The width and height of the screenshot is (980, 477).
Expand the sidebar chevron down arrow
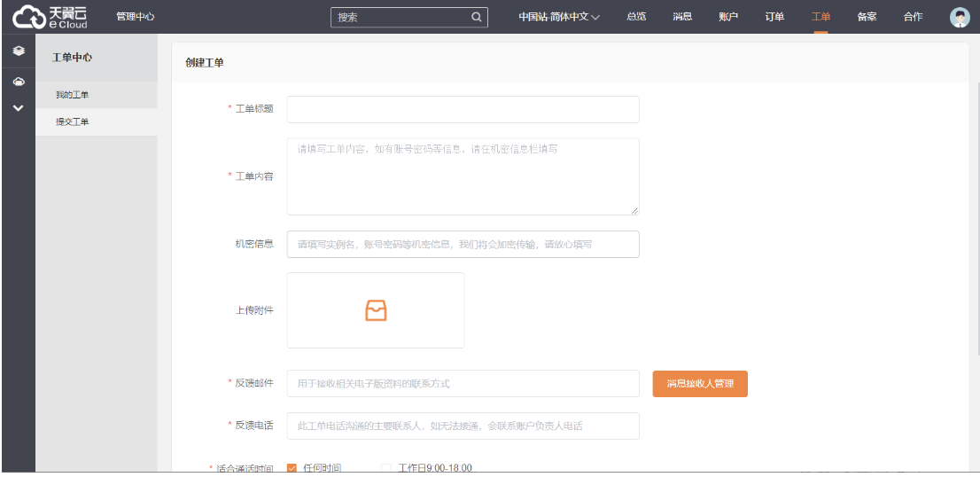tap(18, 108)
